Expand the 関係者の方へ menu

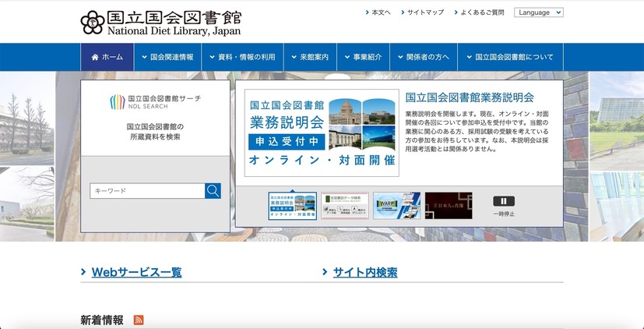424,57
